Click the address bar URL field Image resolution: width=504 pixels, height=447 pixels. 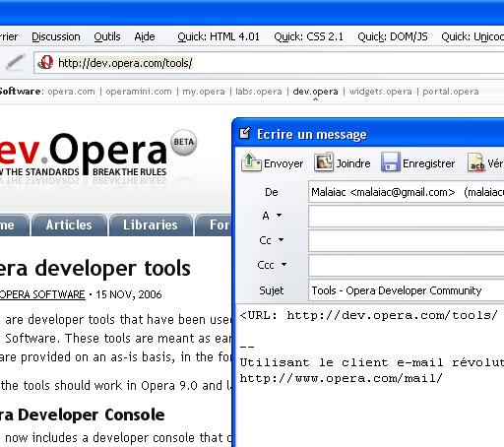click(269, 62)
